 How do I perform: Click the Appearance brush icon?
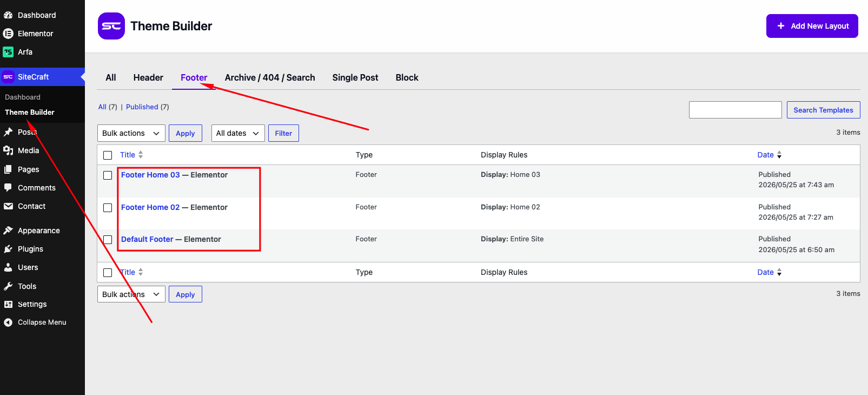[8, 231]
